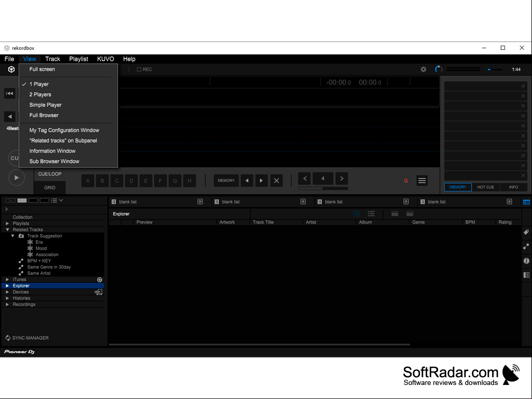
Task: Click the rekordbox logo icon in toolbar
Action: 11,69
